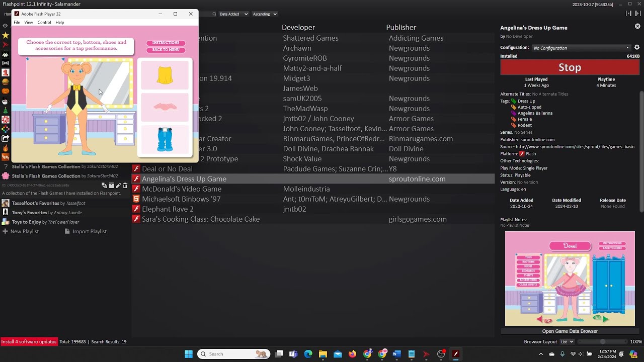The height and width of the screenshot is (362, 644).
Task: Open the Help menu in Flash Player
Action: pyautogui.click(x=60, y=22)
